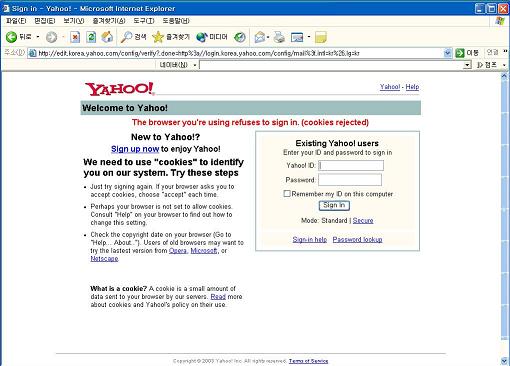The height and width of the screenshot is (366, 510).
Task: Click the Sign In button
Action: click(x=334, y=205)
